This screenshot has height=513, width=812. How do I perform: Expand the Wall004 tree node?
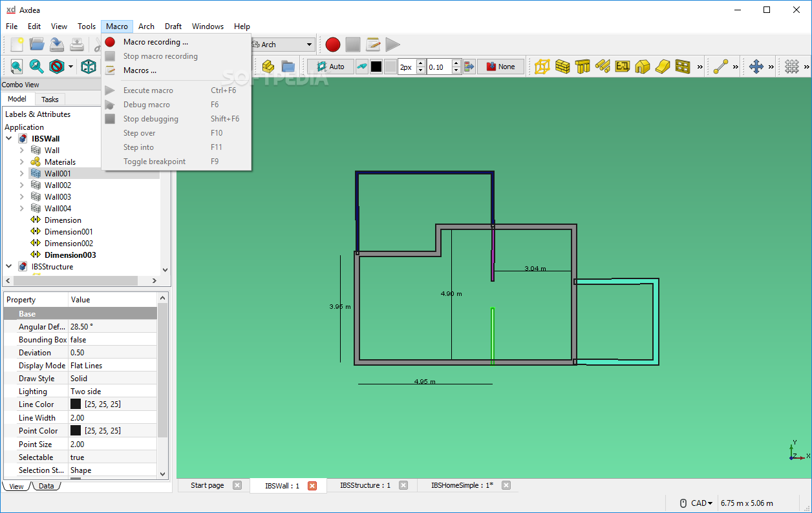pyautogui.click(x=21, y=208)
